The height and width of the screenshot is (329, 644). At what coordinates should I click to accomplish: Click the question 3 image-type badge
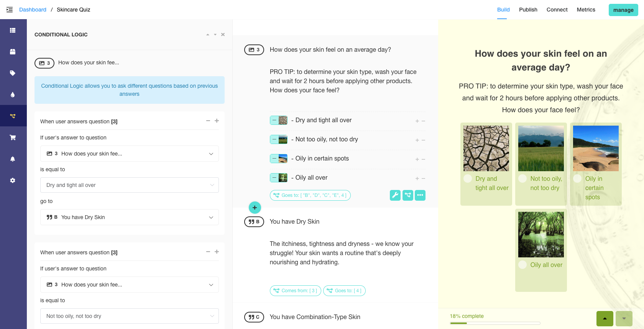coord(254,50)
